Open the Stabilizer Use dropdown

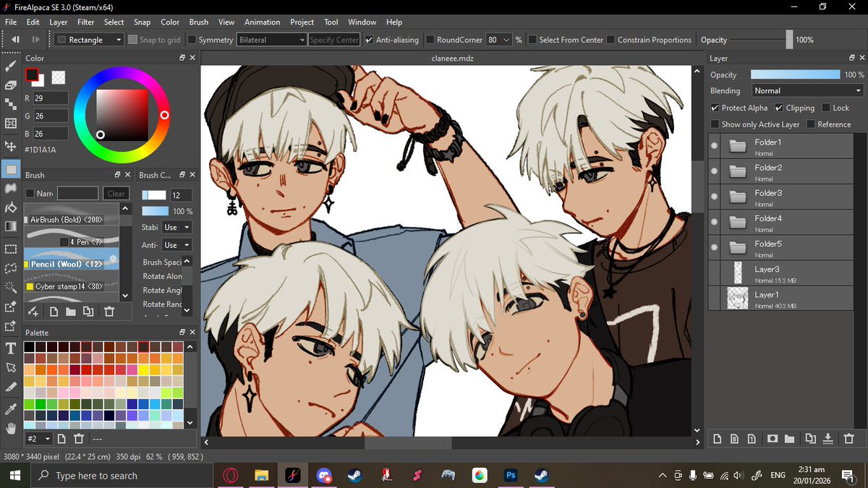(176, 227)
